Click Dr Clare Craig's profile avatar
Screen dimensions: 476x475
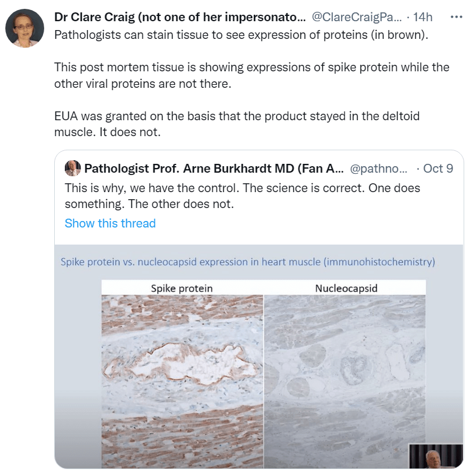[25, 28]
